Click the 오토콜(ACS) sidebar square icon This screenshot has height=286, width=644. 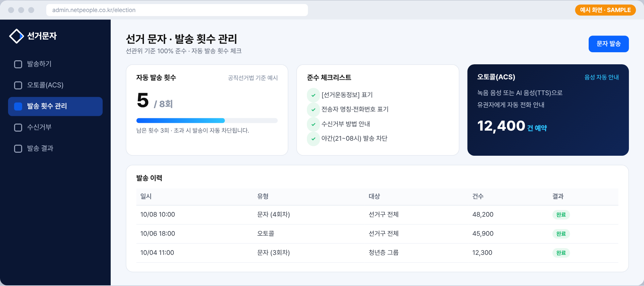tap(18, 85)
